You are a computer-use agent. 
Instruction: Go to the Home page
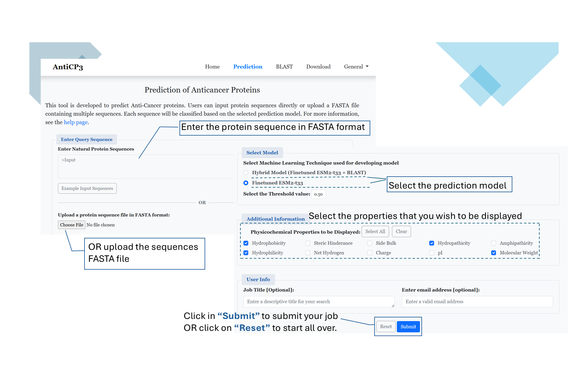pos(212,67)
